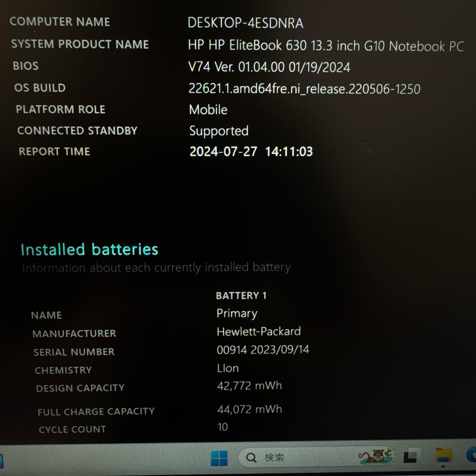This screenshot has height=476, width=476.
Task: Open the Windows Start menu
Action: point(219,458)
